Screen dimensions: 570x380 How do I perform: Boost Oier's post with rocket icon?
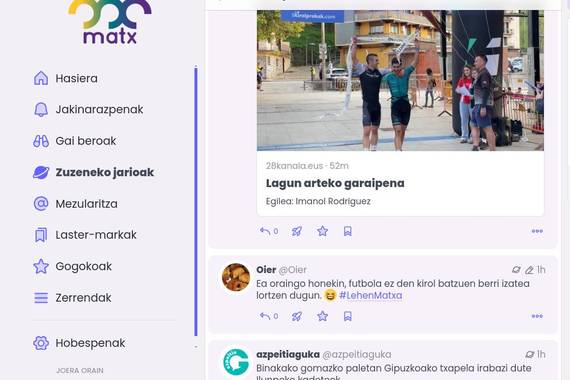point(297,316)
